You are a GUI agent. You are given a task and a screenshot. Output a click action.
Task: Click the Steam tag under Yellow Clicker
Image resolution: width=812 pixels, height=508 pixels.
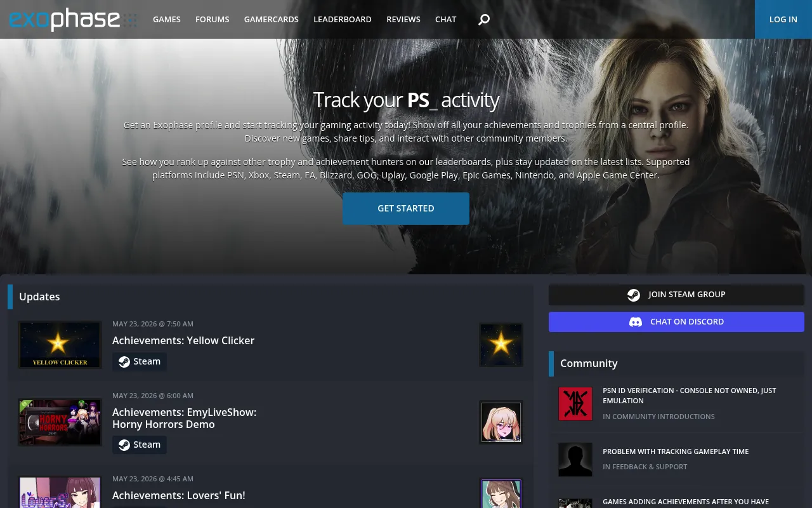140,361
